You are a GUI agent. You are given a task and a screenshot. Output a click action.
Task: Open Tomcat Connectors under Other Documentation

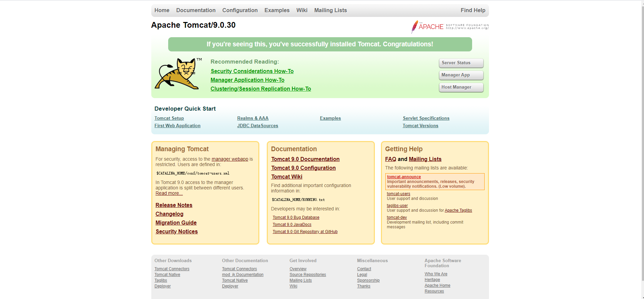tap(239, 269)
